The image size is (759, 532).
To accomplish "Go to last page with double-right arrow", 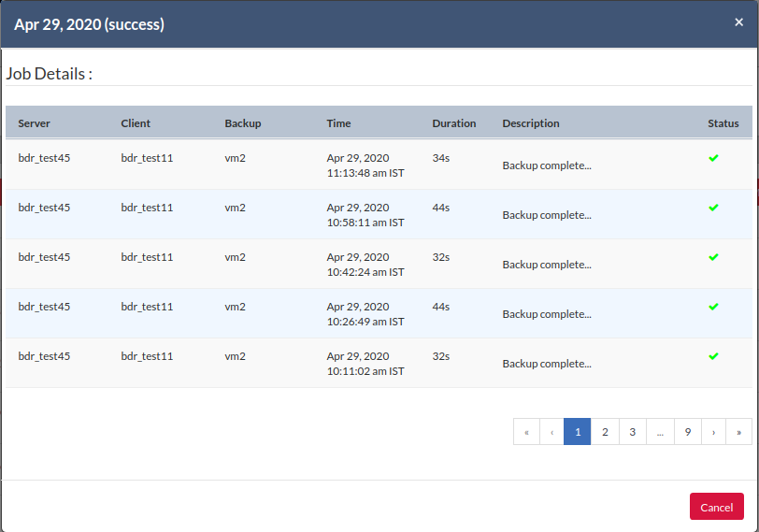I will 739,432.
